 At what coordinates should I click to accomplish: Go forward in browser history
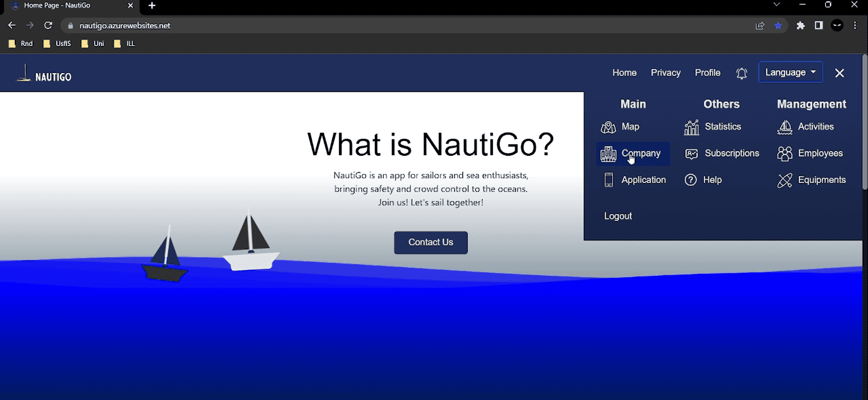[x=30, y=25]
